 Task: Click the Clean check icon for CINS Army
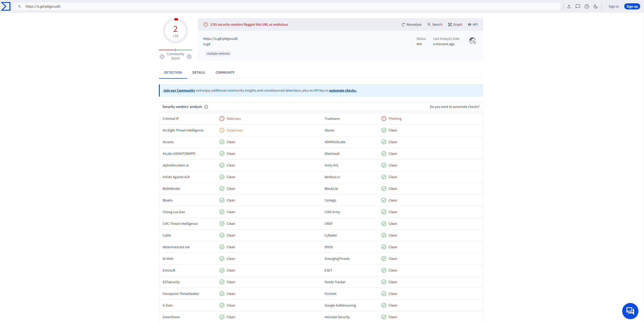click(x=384, y=212)
